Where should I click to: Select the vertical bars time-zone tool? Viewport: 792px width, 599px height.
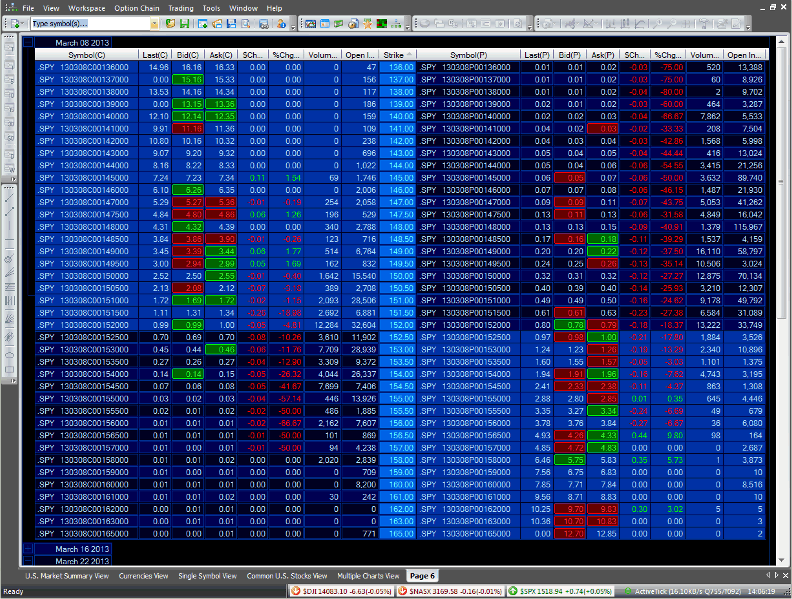9,301
